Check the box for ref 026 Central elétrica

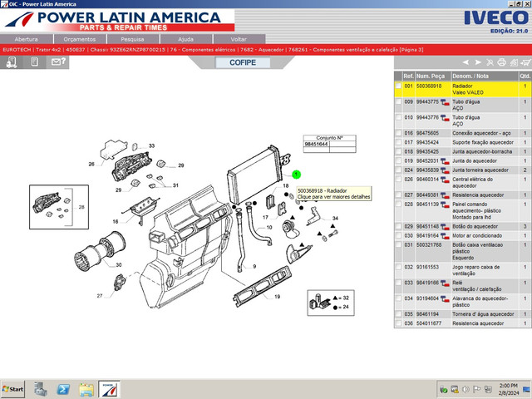[x=398, y=180]
